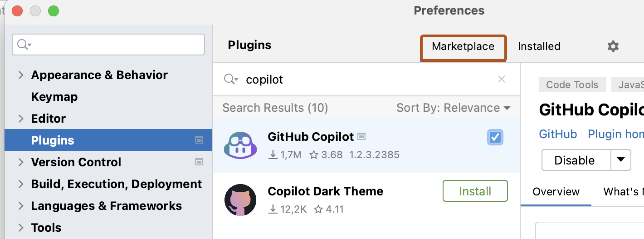Uncheck the GitHub Copilot enabled checkbox
The width and height of the screenshot is (644, 239).
pyautogui.click(x=495, y=137)
